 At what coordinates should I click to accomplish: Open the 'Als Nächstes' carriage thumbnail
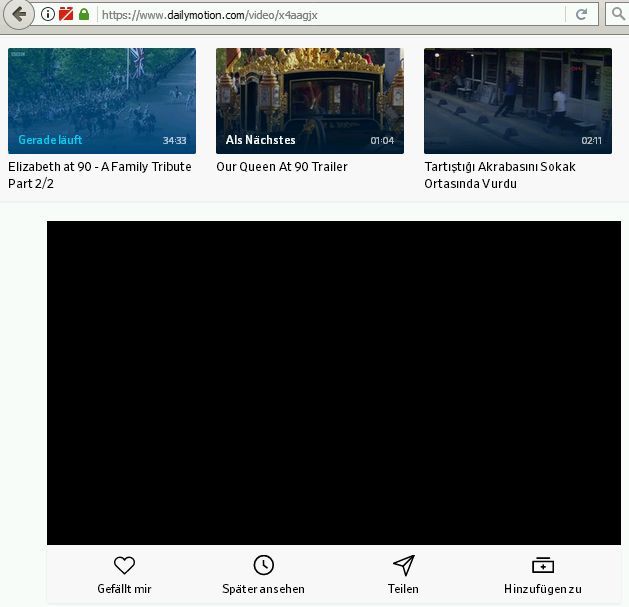click(x=310, y=101)
